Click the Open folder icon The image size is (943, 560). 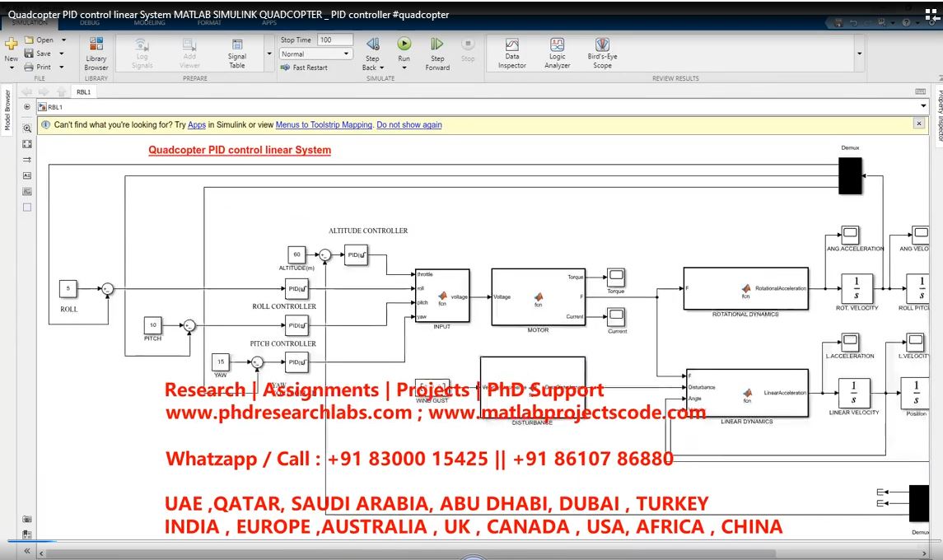pyautogui.click(x=28, y=40)
